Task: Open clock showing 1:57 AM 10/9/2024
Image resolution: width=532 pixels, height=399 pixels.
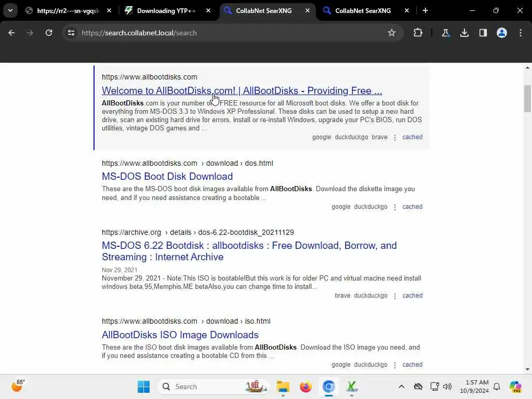Action: click(x=474, y=387)
